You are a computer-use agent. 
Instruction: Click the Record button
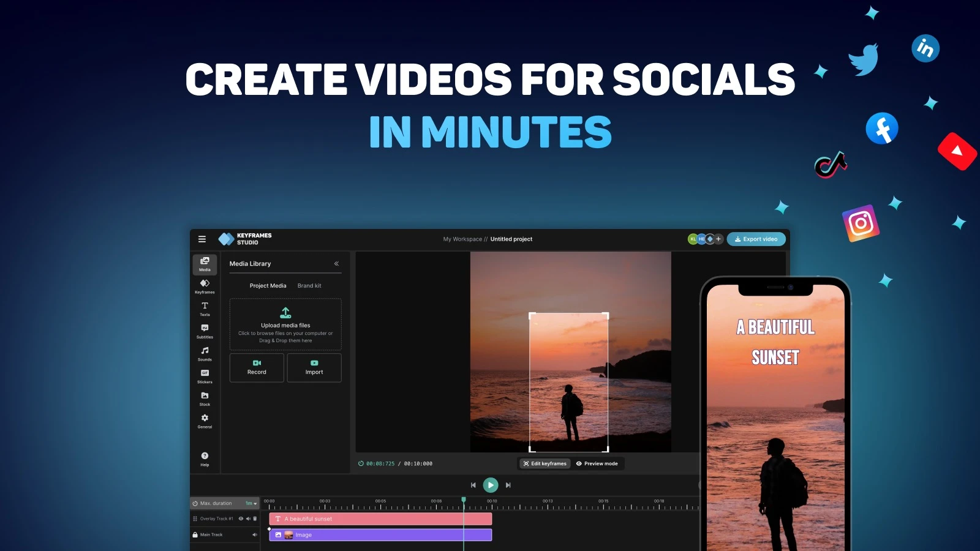pyautogui.click(x=257, y=367)
